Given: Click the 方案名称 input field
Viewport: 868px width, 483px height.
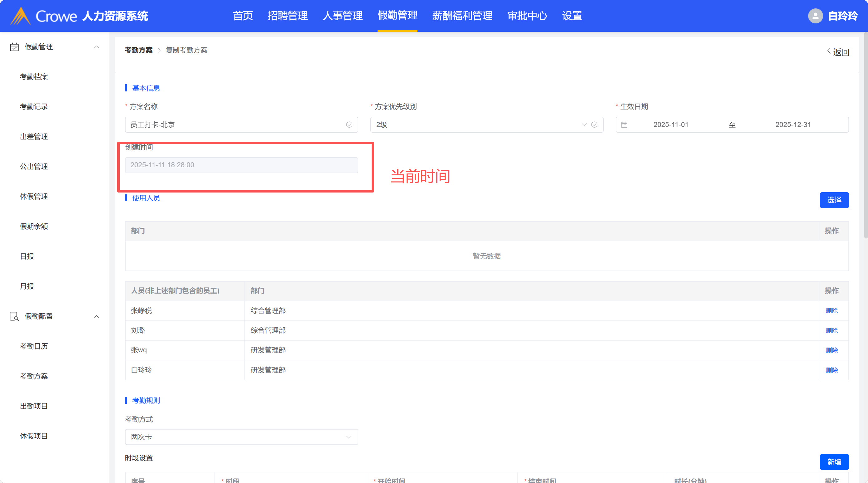Looking at the screenshot, I should (x=236, y=125).
